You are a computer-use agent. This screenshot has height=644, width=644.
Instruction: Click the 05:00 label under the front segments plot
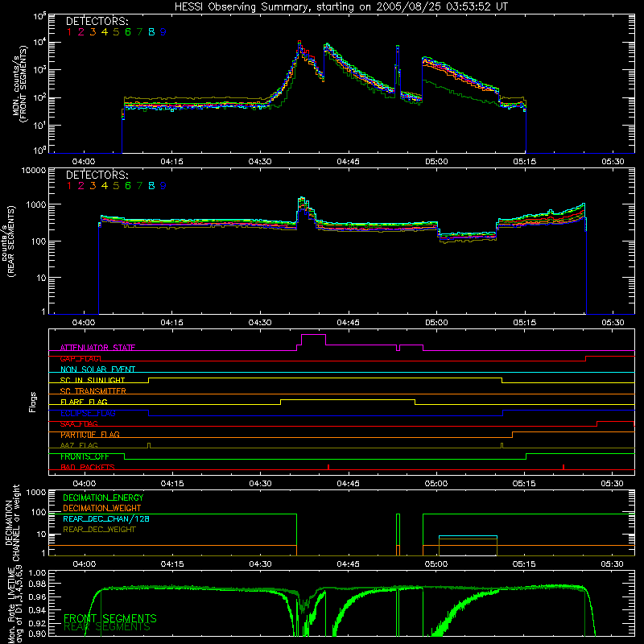436,162
